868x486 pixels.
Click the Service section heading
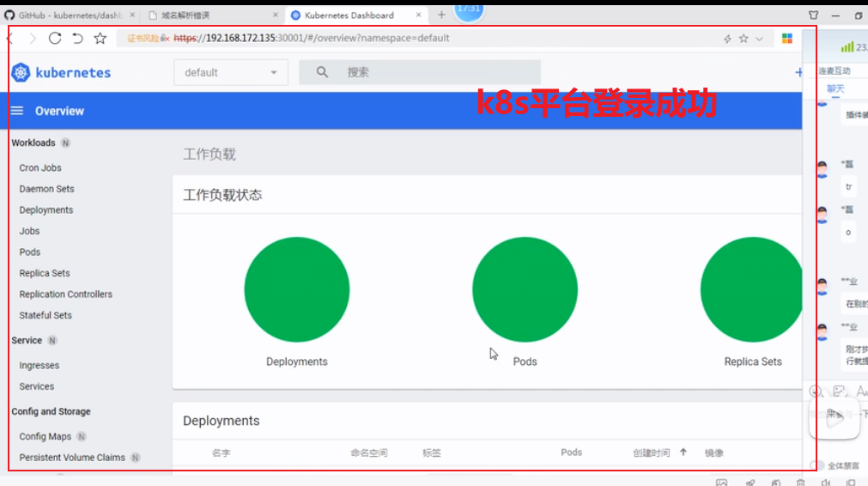(27, 340)
